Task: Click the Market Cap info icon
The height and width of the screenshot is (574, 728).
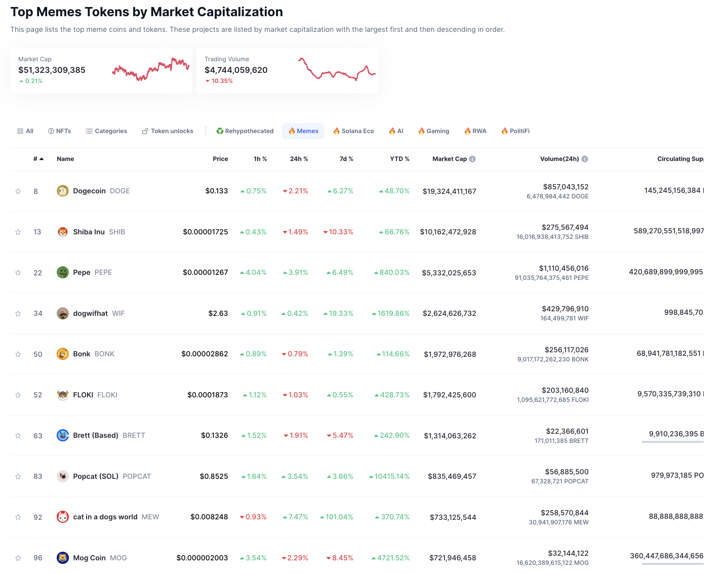Action: pos(472,159)
